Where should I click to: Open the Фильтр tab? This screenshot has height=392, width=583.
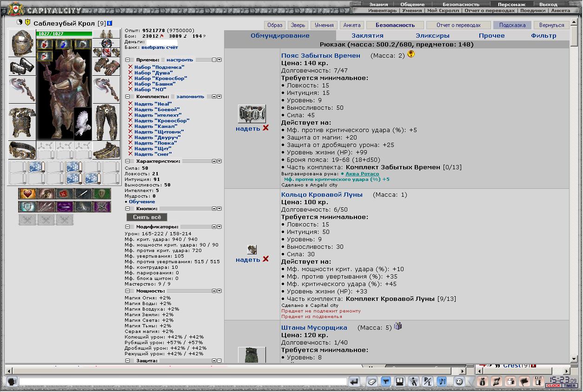click(543, 35)
